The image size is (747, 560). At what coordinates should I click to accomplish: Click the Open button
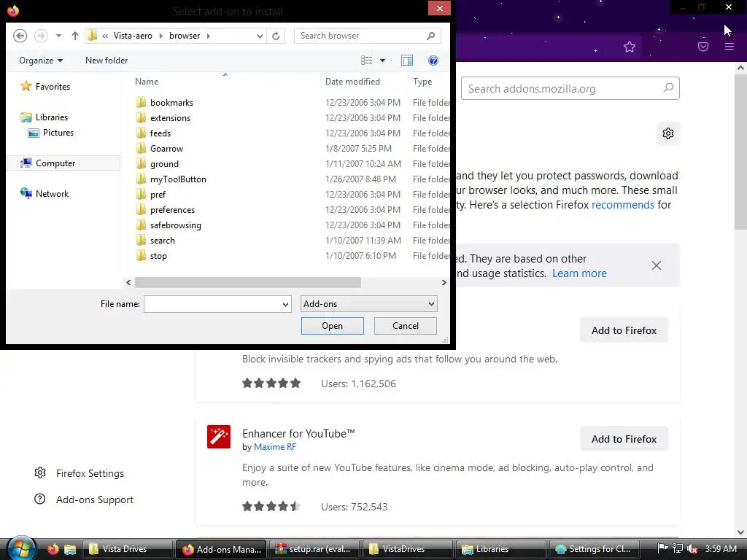(332, 326)
